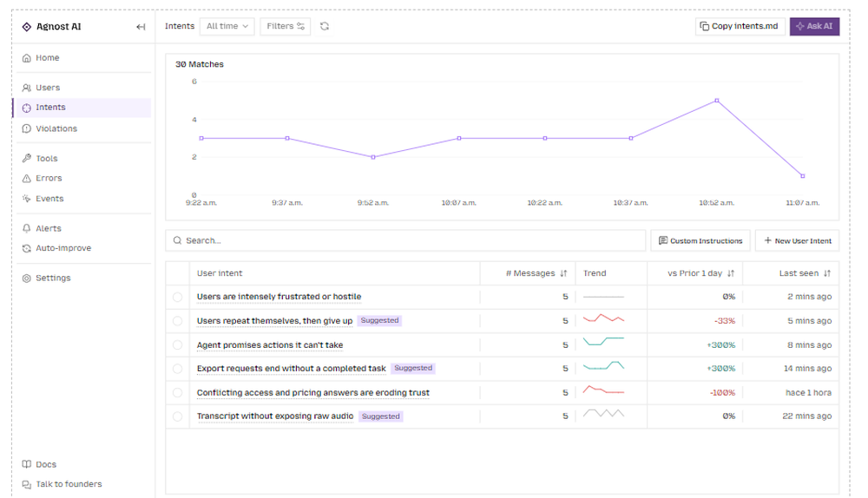Click the chart point at 11:07 a.m.
Screen dimensions: 868x498
[803, 176]
